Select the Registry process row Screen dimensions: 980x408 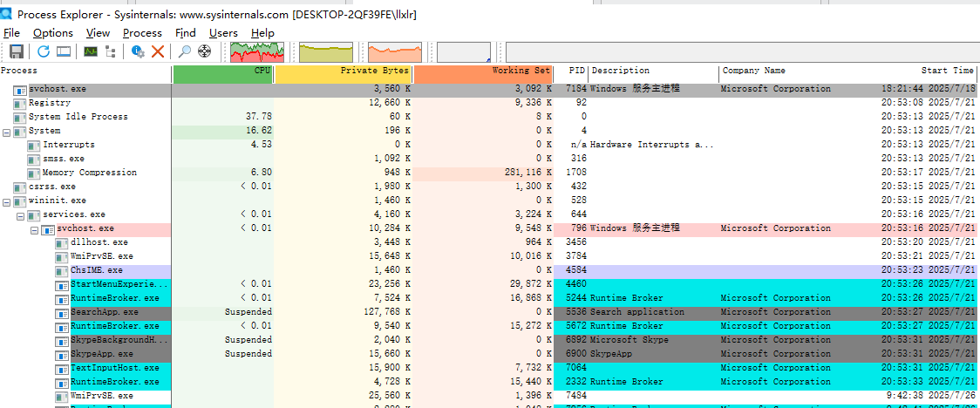click(490, 103)
